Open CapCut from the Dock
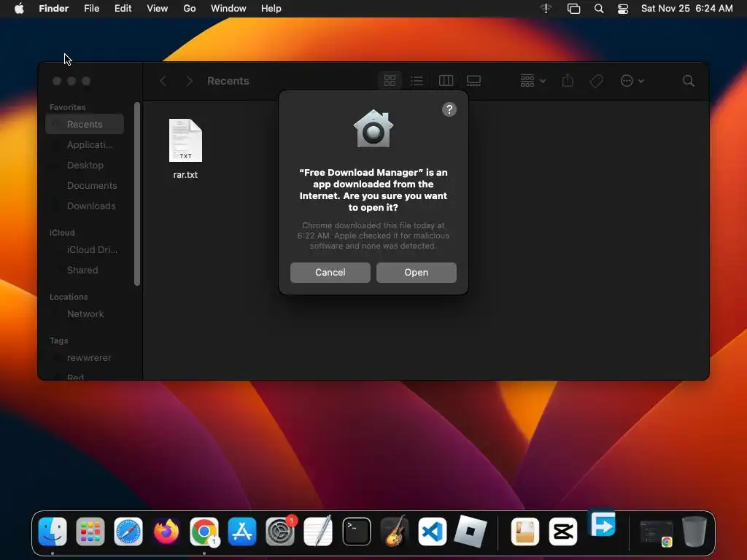747x560 pixels. tap(563, 531)
